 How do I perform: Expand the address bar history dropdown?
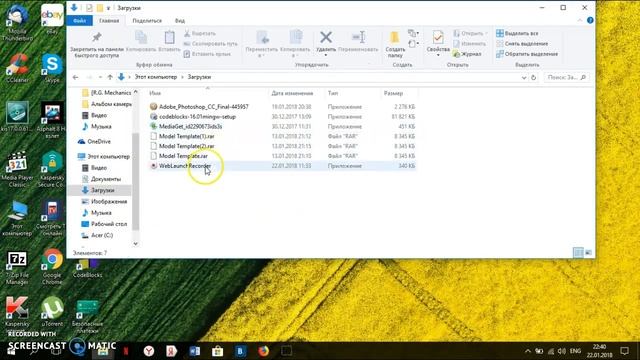524,78
